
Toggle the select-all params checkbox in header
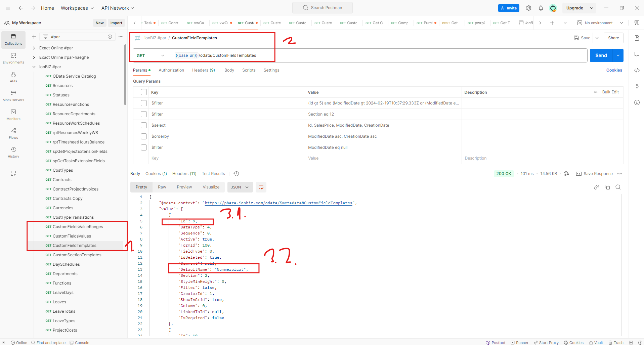click(144, 92)
